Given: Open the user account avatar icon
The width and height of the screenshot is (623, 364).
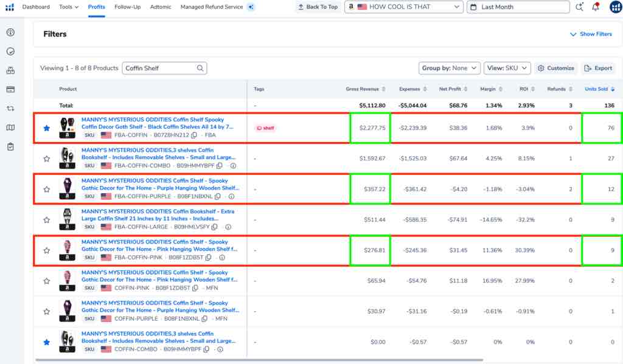Looking at the screenshot, I should [x=616, y=7].
